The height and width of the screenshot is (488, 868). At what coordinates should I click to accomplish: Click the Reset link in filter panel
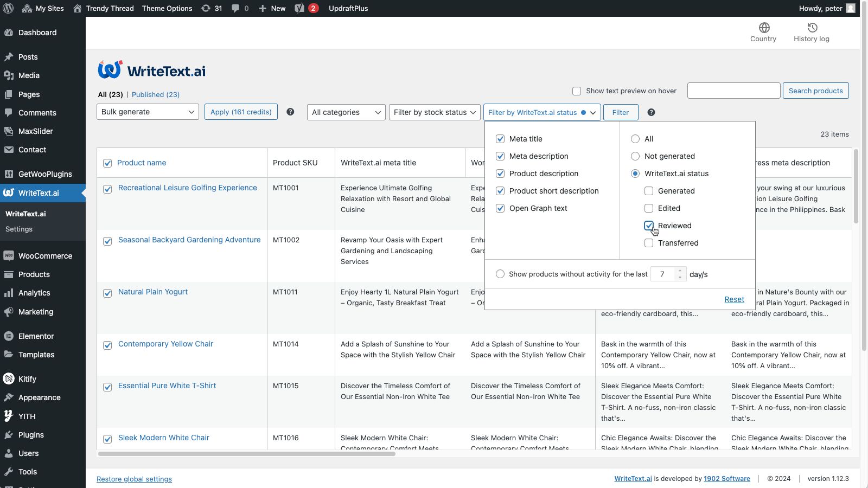[x=734, y=299]
